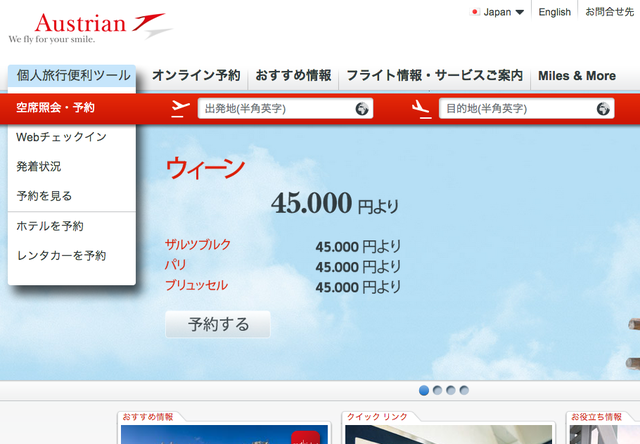Open globe picker in 出発地 field
The image size is (640, 444).
(362, 109)
